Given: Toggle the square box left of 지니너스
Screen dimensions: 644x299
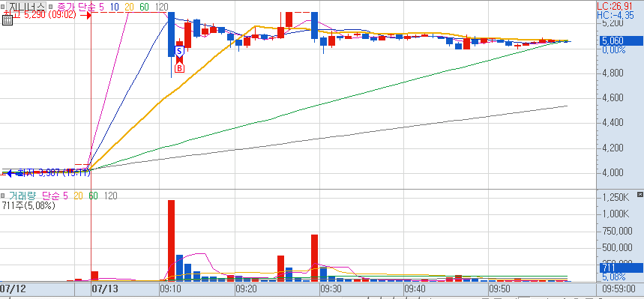Looking at the screenshot, I should pyautogui.click(x=3, y=7).
